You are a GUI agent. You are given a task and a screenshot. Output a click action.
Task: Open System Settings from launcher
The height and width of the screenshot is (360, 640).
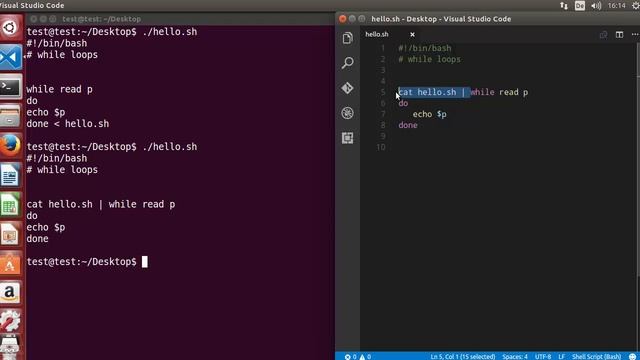coord(11,322)
